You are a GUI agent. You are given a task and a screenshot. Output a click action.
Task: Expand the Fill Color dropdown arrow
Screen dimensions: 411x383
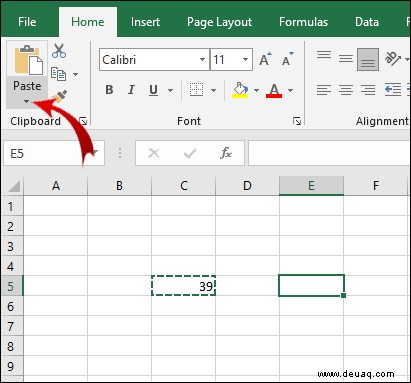click(256, 90)
